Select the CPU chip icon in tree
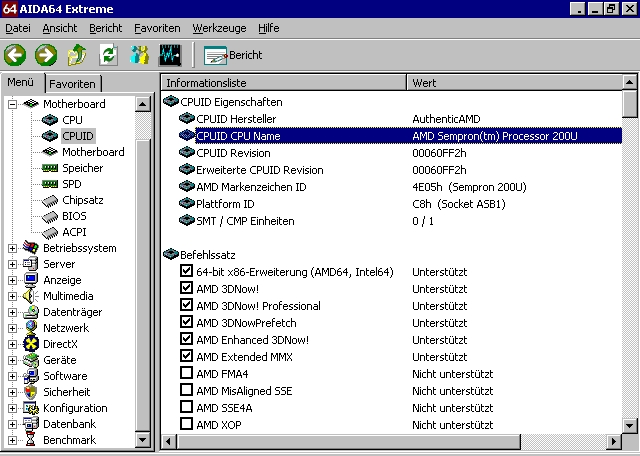 coord(50,120)
